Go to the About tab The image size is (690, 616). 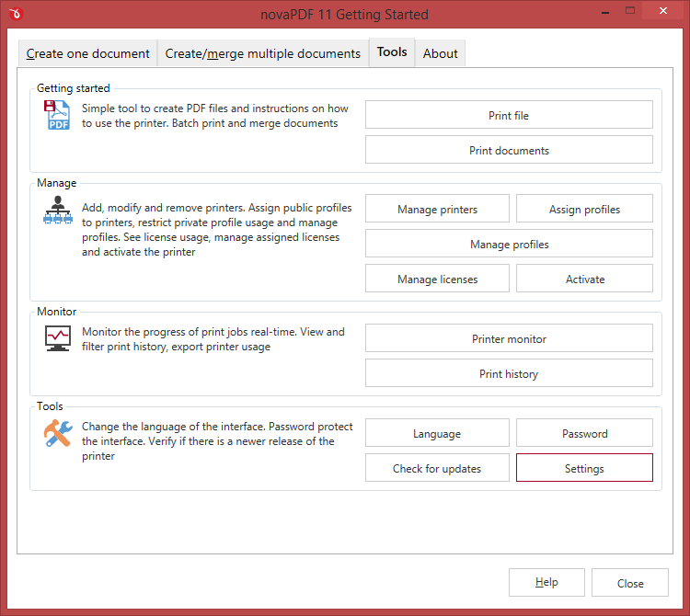[x=440, y=53]
